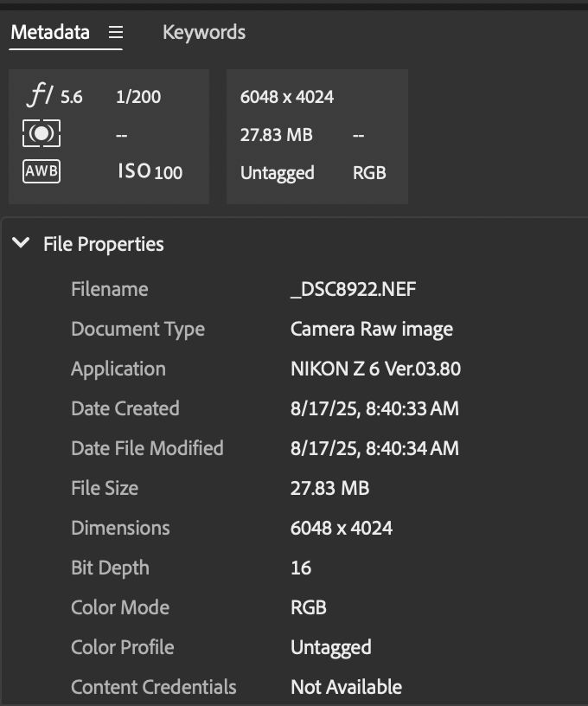Click the AWB white balance icon
This screenshot has height=706, width=588.
tap(42, 171)
